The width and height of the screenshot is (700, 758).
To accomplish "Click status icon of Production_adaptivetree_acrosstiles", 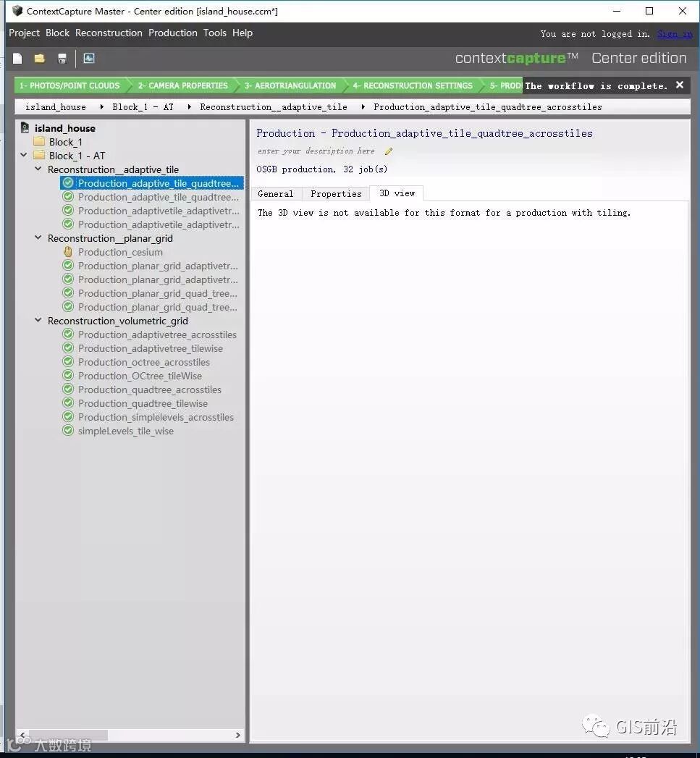I will point(68,334).
